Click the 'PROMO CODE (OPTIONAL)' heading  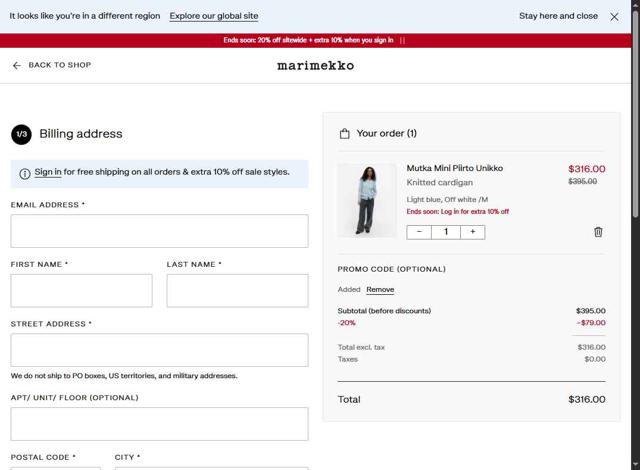tap(391, 269)
